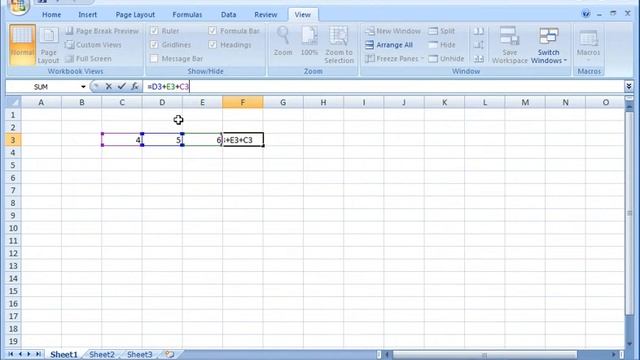Hide the current window
This screenshot has height=360, width=640.
(442, 45)
